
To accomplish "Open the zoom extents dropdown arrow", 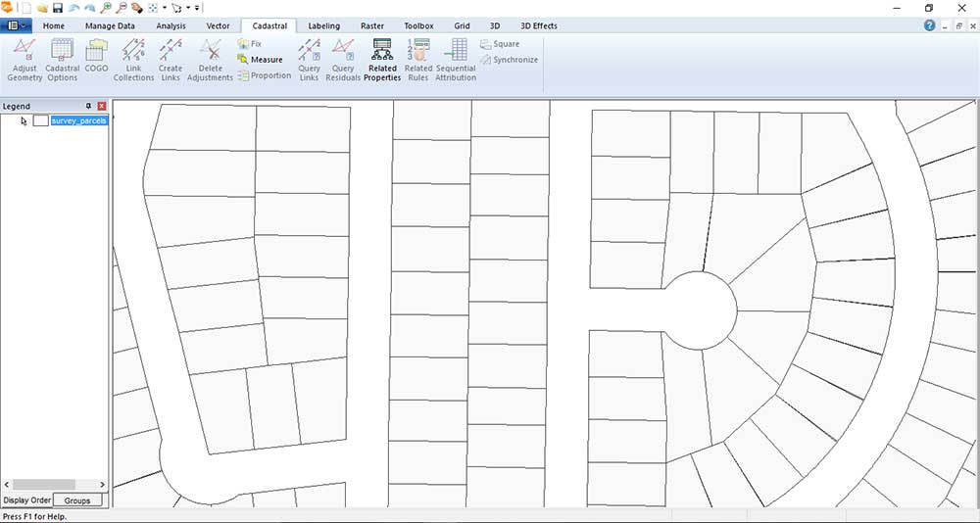I will pos(165,8).
